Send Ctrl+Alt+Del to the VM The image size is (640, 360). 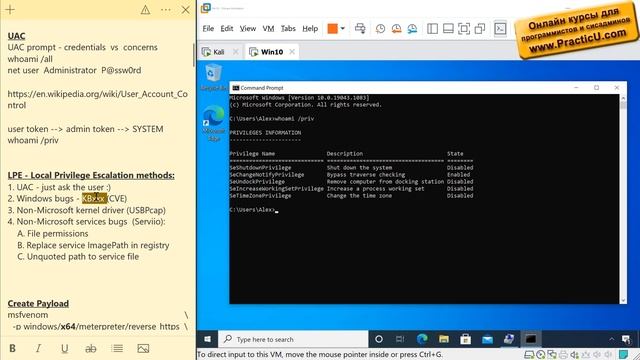coord(360,29)
